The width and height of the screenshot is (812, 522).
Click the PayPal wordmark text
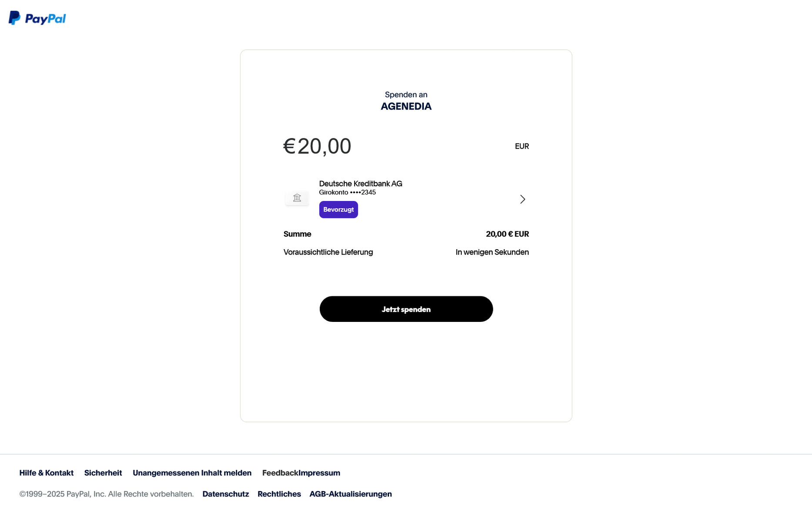tap(45, 19)
